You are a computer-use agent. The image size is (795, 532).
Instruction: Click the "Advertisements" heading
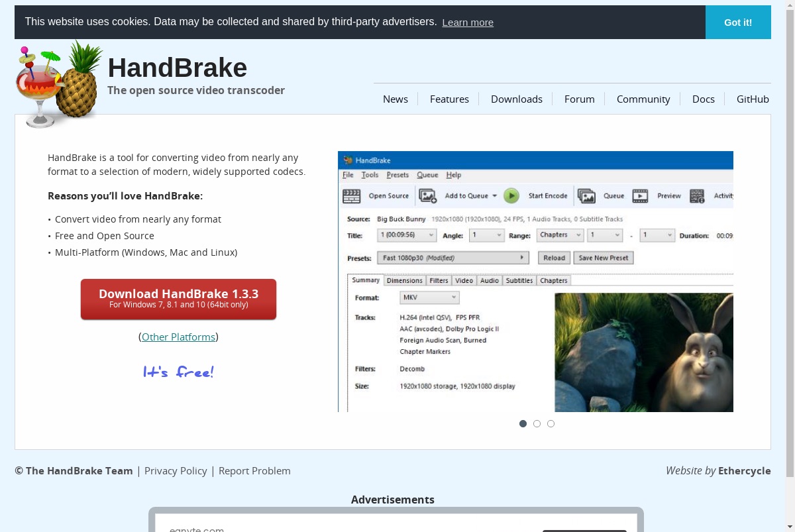[393, 500]
